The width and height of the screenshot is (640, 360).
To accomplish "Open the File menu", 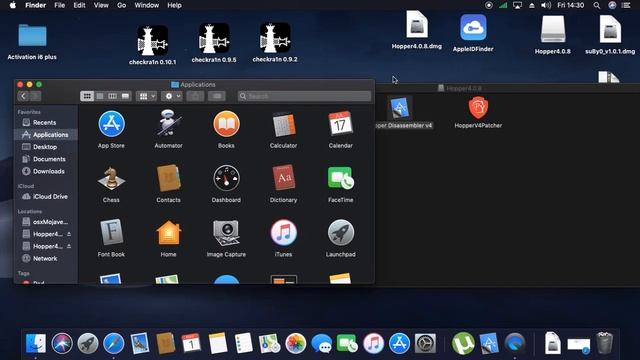I will pyautogui.click(x=60, y=5).
